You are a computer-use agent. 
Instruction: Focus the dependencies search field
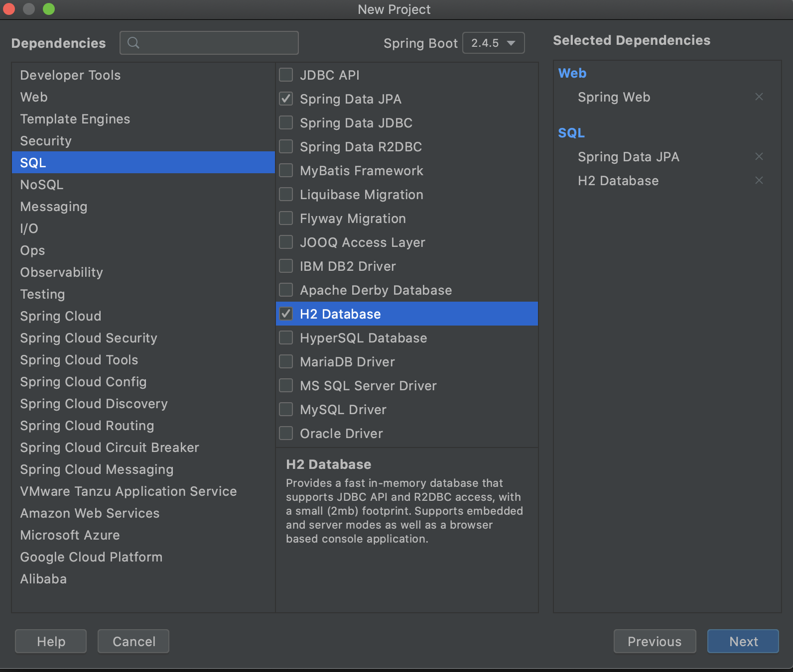[209, 43]
